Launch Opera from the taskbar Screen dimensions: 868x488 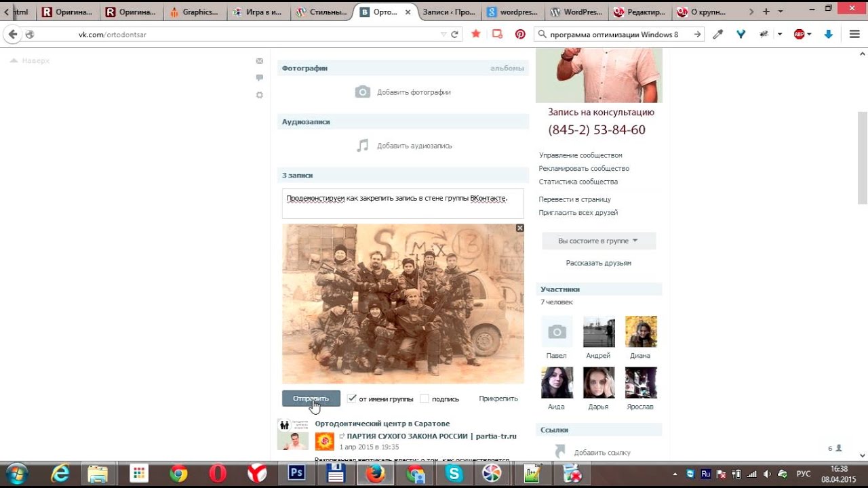pyautogui.click(x=218, y=473)
